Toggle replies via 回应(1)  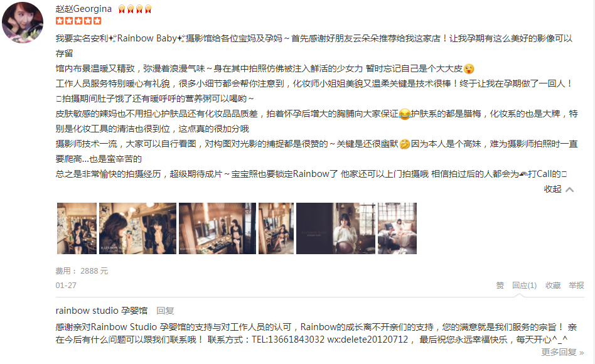click(525, 286)
